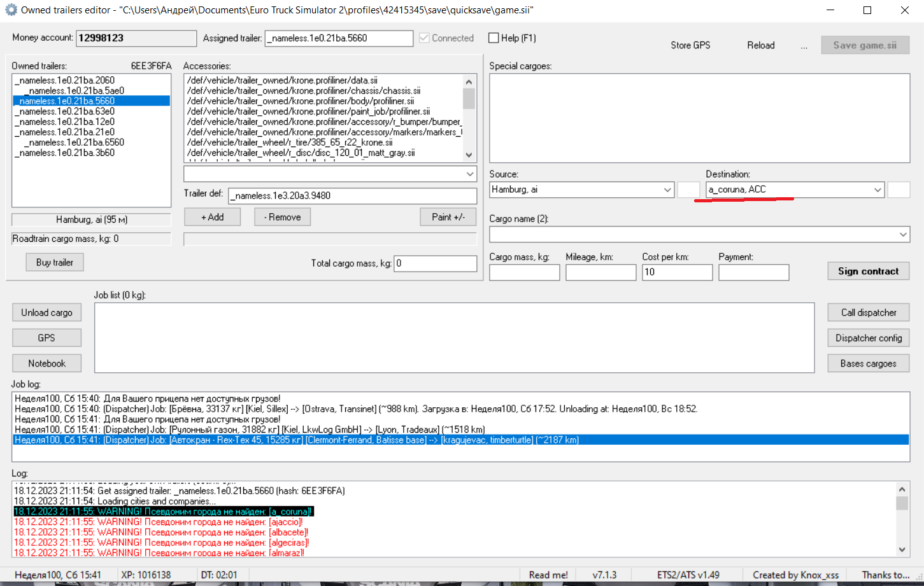Click the Read me! status bar item
Viewport: 924px width, 586px height.
point(548,575)
